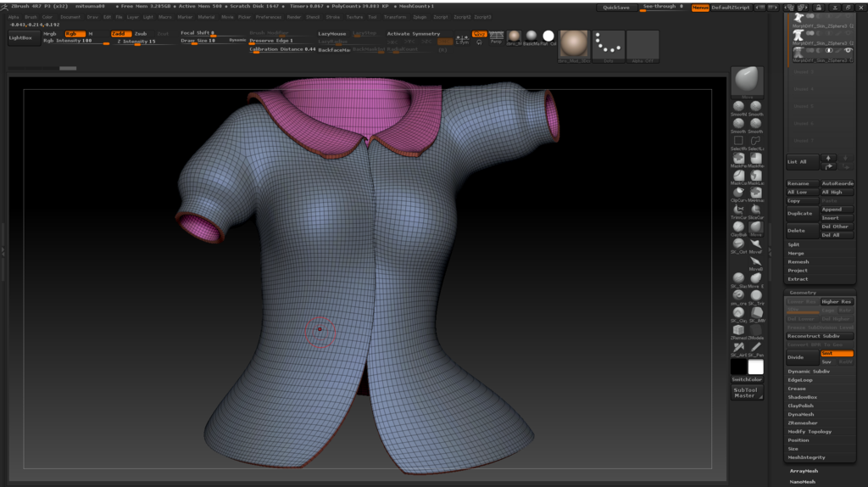Choose the sm_crease brush icon

tap(738, 296)
